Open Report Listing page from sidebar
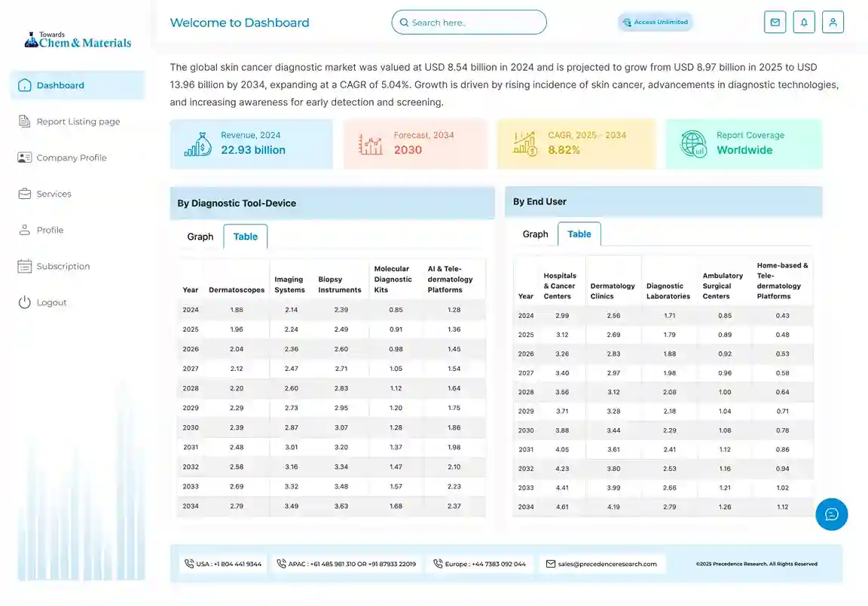868x606 pixels. tap(78, 121)
